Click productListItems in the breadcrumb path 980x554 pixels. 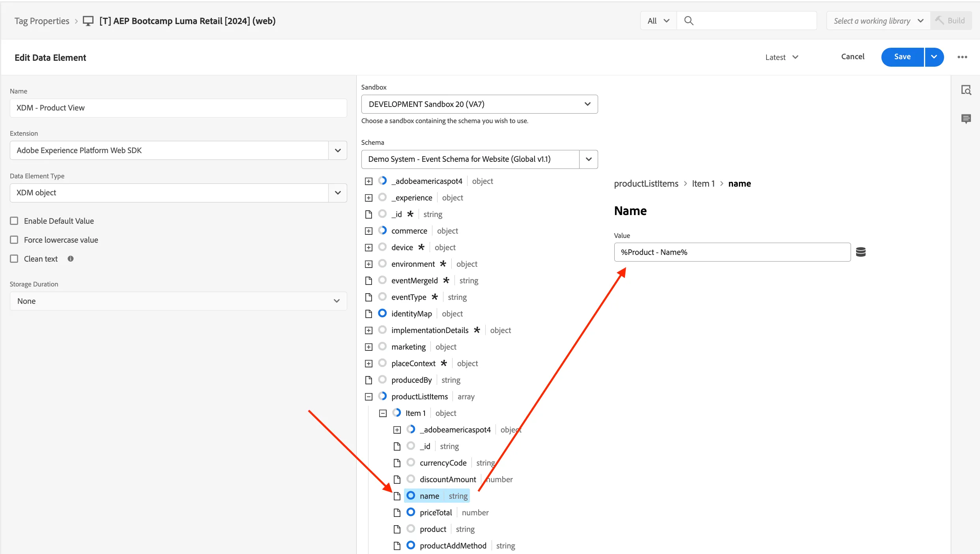(646, 183)
